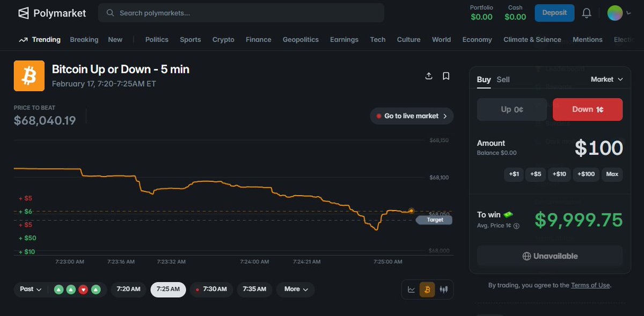The image size is (644, 316).
Task: Add $10 to the amount
Action: click(x=559, y=174)
